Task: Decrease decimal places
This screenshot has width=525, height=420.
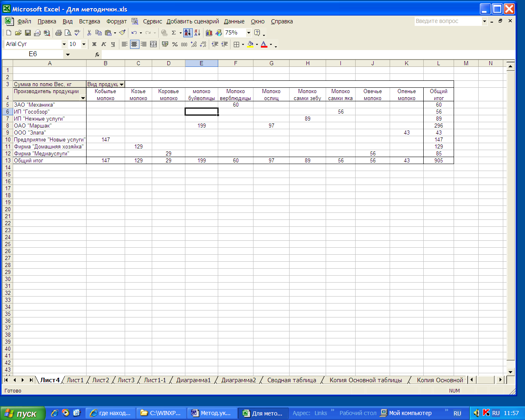Action: click(203, 44)
